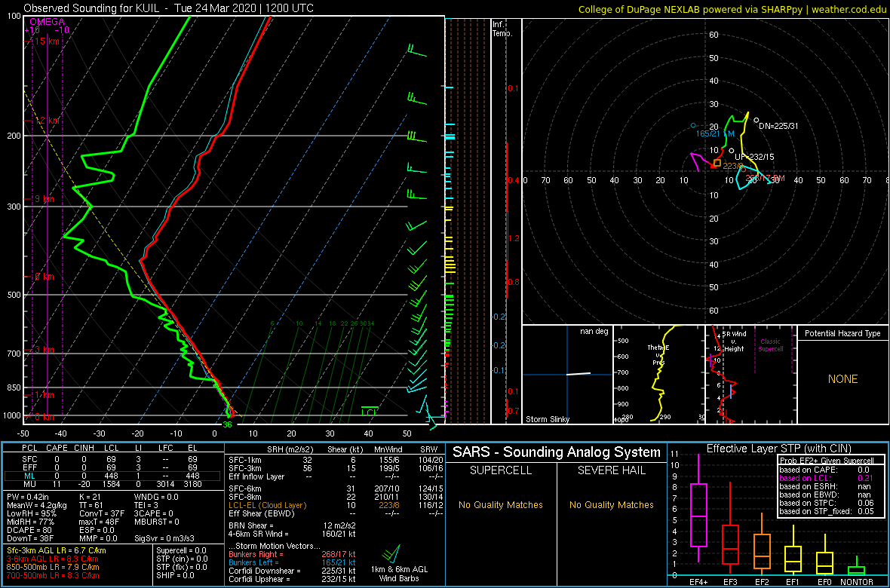Click the 3-6km AGL LR lapse rate
890x588 pixels.
coord(54,559)
